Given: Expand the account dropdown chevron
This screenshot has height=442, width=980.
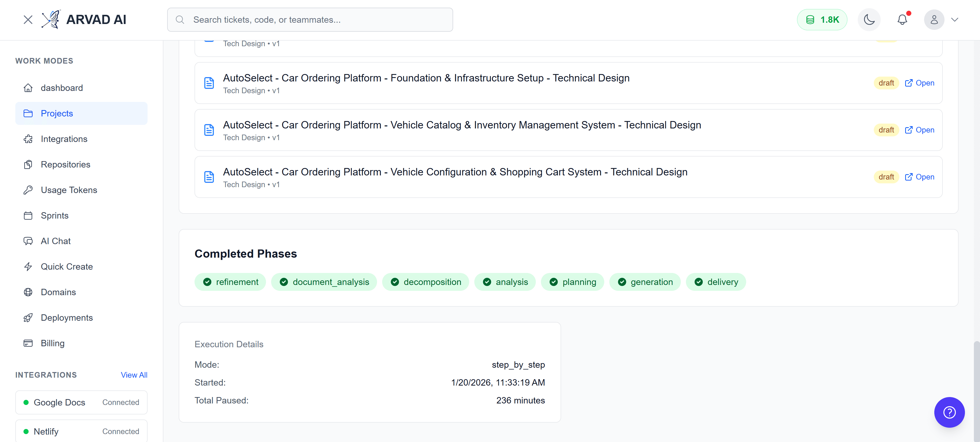Looking at the screenshot, I should click(x=955, y=19).
